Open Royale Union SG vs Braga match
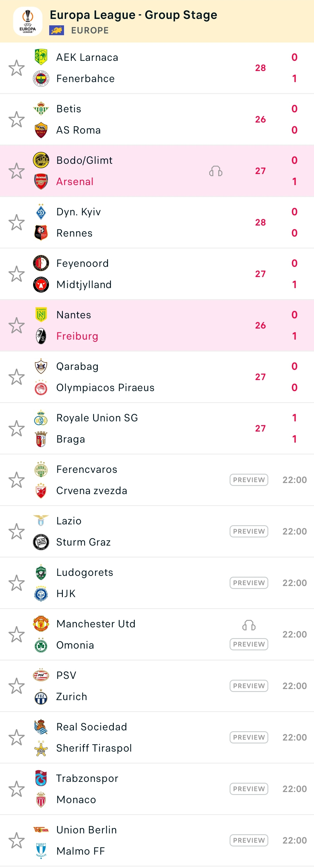Image resolution: width=314 pixels, height=868 pixels. pos(152,428)
